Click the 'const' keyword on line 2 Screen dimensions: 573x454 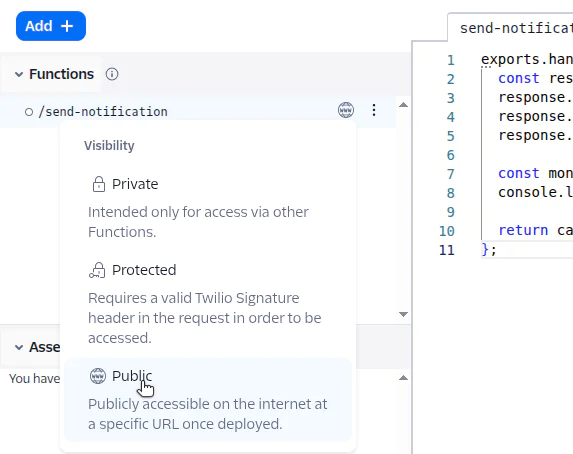tap(519, 79)
